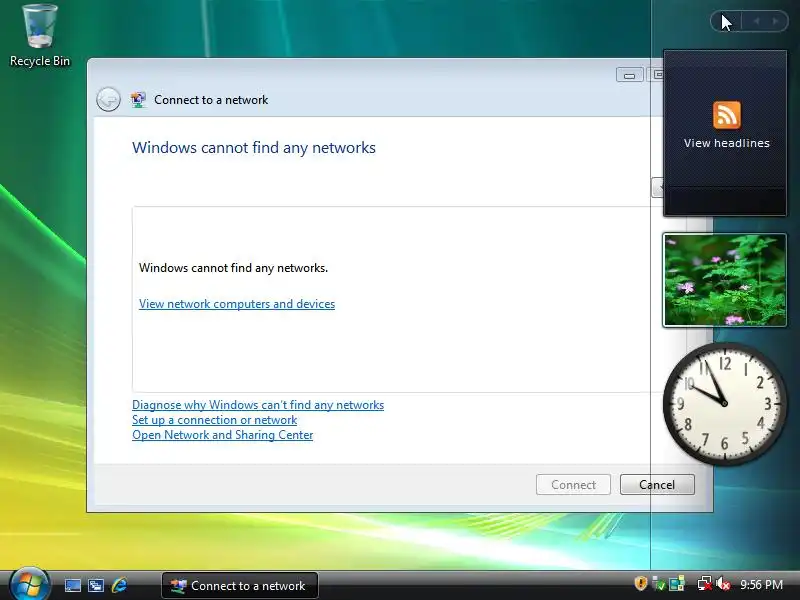The width and height of the screenshot is (800, 600).
Task: Open the RSS View headlines gadget
Action: (725, 133)
